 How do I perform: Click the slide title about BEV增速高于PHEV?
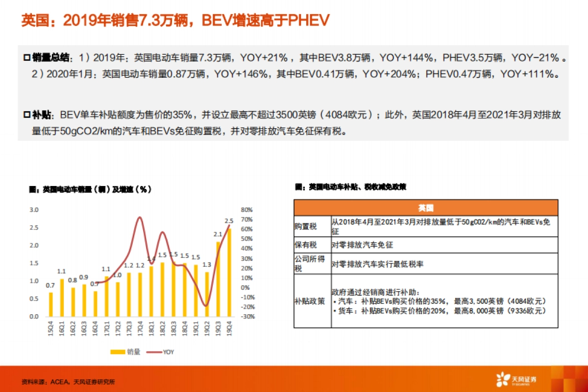click(x=174, y=20)
